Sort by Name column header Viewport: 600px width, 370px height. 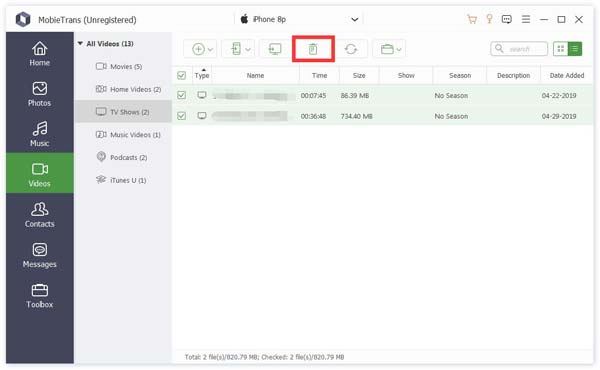coord(255,75)
